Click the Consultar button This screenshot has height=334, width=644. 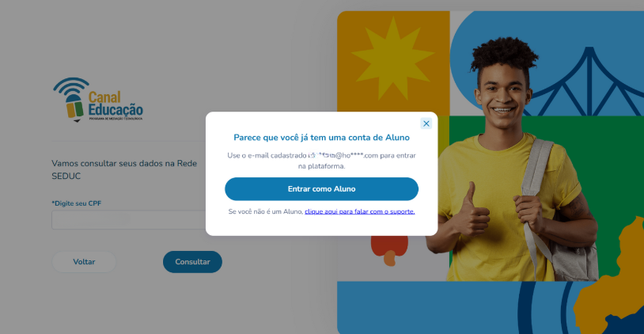(x=192, y=262)
